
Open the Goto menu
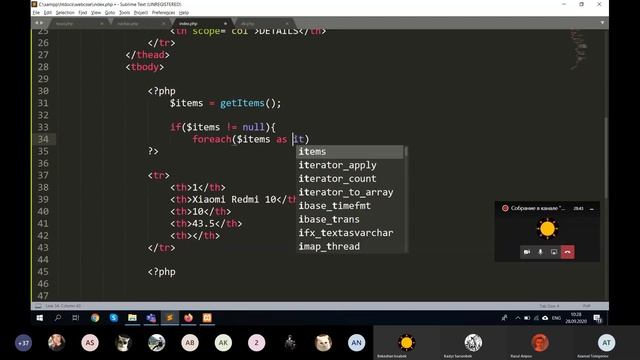pos(110,13)
